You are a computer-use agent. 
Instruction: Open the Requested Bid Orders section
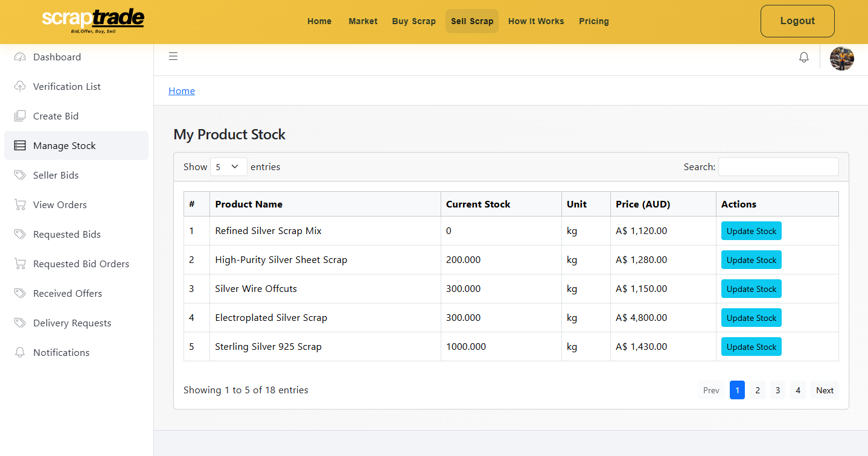[80, 264]
